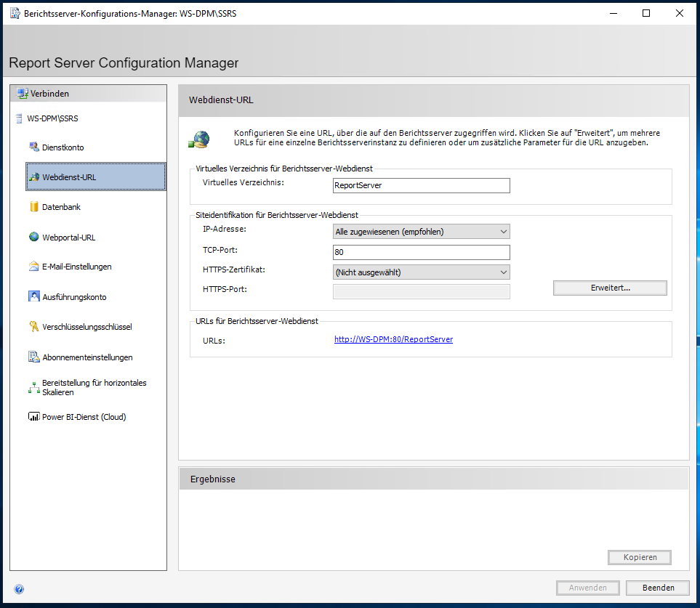This screenshot has height=608, width=700.
Task: Click the Abonnementeinstellungen icon
Action: [x=34, y=357]
